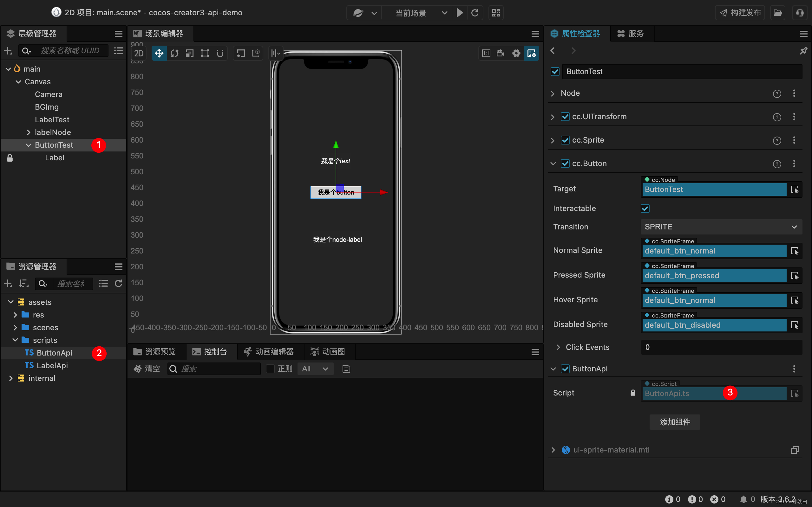The width and height of the screenshot is (812, 507).
Task: Click the 添加组件 button
Action: 674,422
